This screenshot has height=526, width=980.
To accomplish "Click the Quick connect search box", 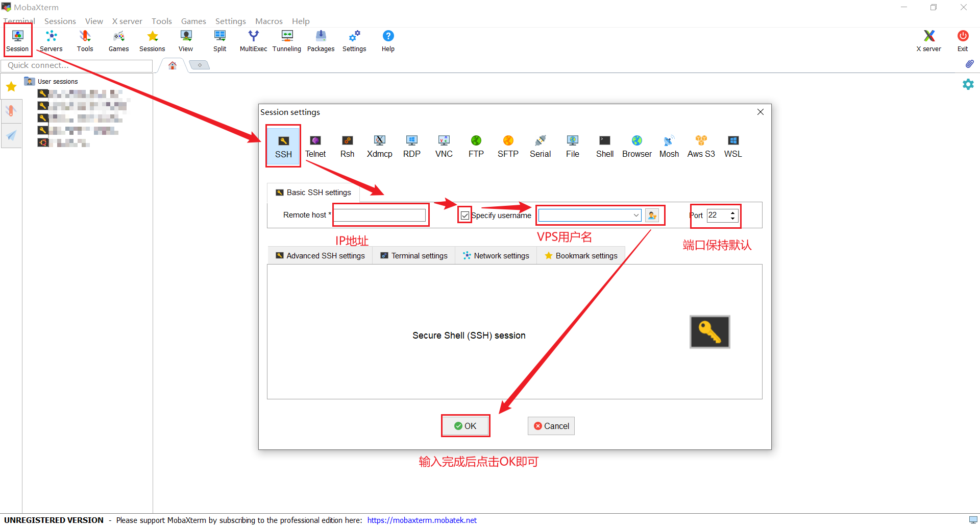I will point(77,65).
